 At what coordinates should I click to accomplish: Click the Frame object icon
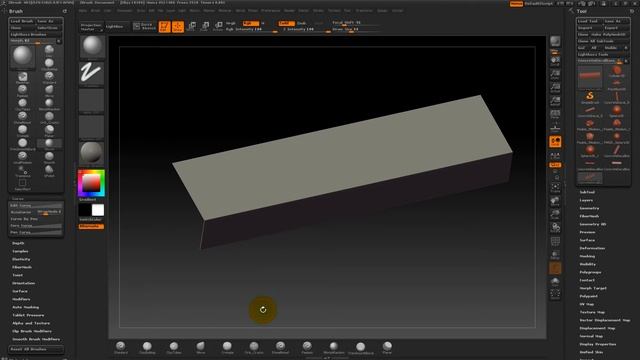point(555,188)
